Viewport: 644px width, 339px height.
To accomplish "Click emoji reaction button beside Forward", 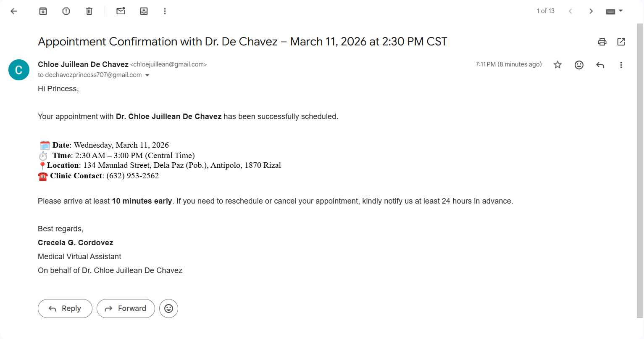I will (168, 308).
